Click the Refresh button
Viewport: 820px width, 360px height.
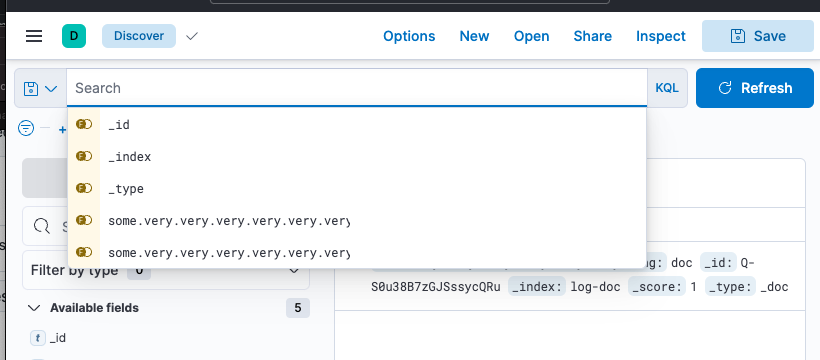pos(755,88)
